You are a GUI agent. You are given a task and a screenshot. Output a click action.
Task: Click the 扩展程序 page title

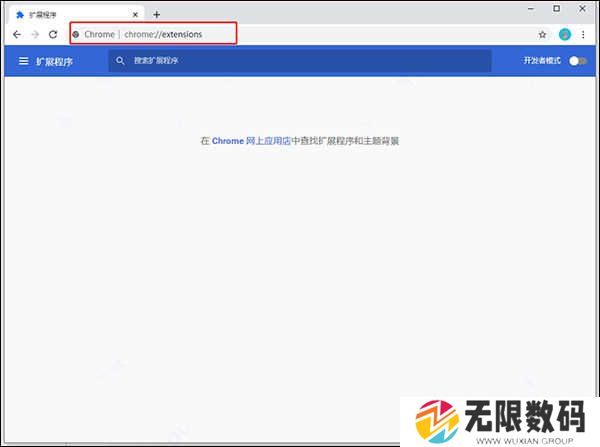(x=54, y=61)
